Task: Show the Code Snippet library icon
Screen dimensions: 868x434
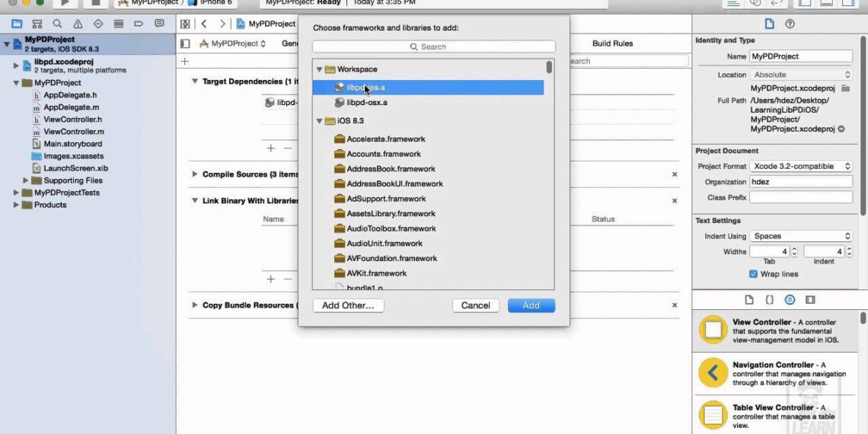Action: point(770,299)
